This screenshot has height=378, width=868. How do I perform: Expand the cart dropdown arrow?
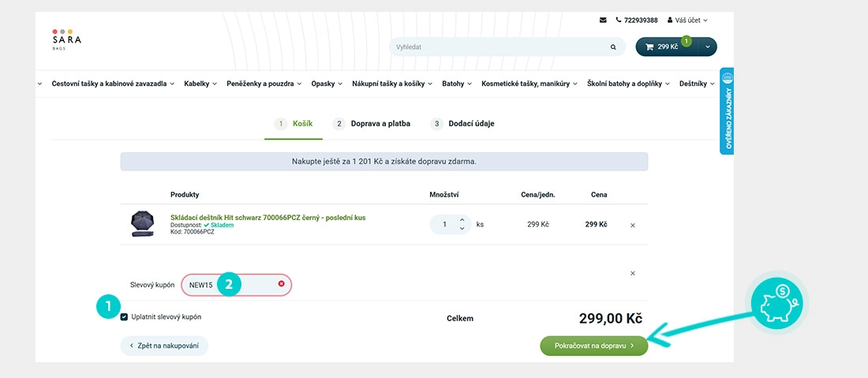(708, 47)
